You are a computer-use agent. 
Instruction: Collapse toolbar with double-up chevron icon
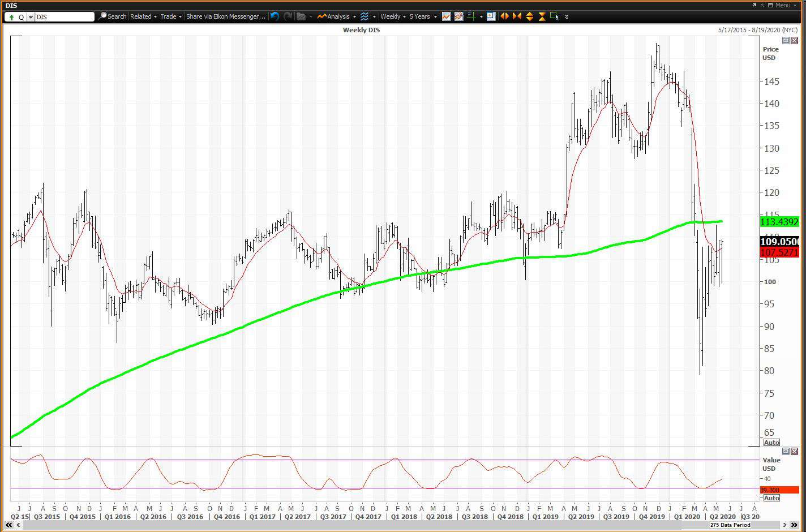click(x=762, y=5)
